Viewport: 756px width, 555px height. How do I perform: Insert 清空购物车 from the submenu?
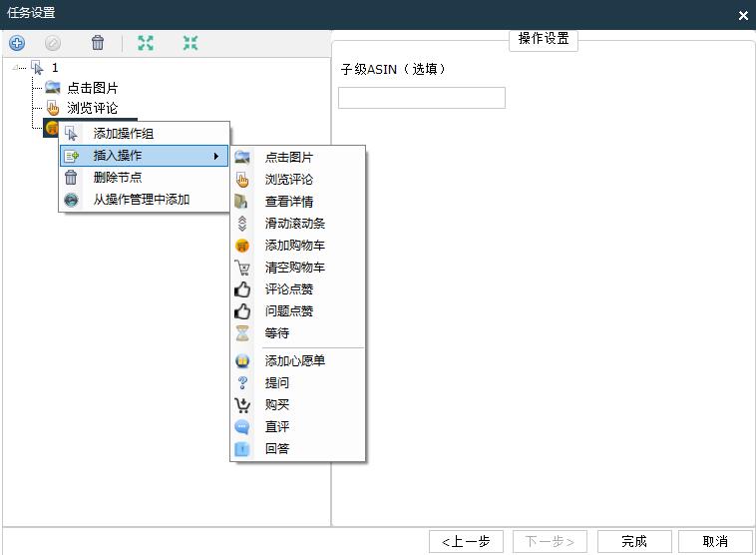coord(297,268)
